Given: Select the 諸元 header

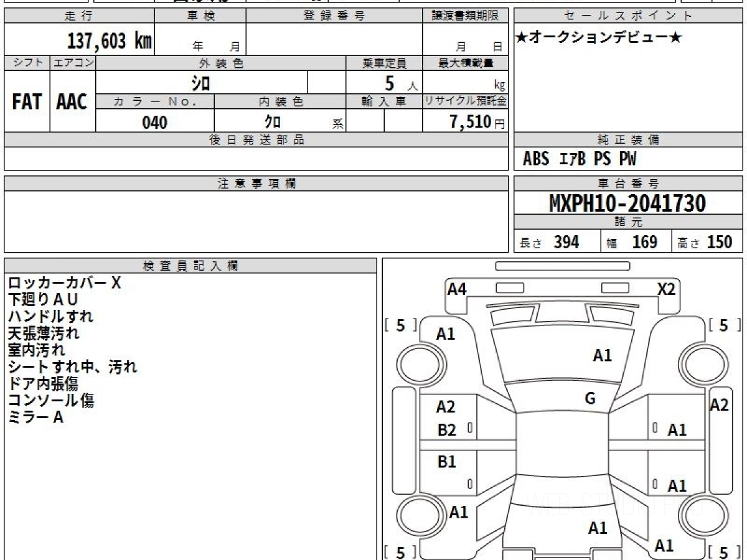Looking at the screenshot, I should pos(628,222).
